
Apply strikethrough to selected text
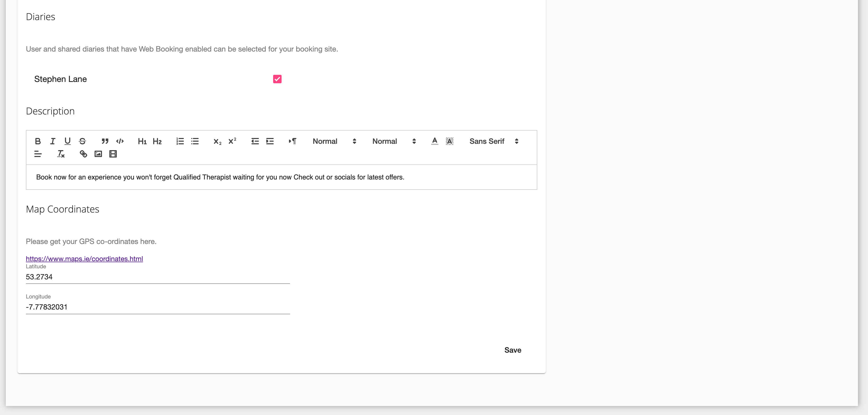tap(81, 141)
